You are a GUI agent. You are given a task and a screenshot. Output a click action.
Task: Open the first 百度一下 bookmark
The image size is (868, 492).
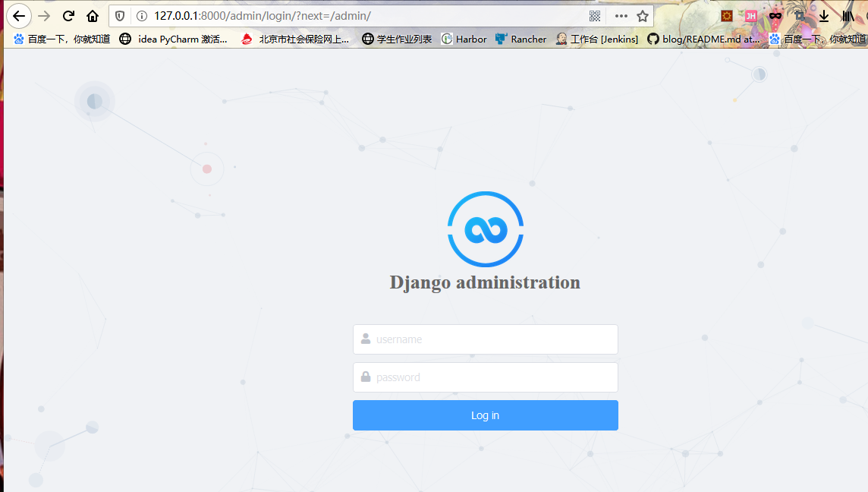62,39
